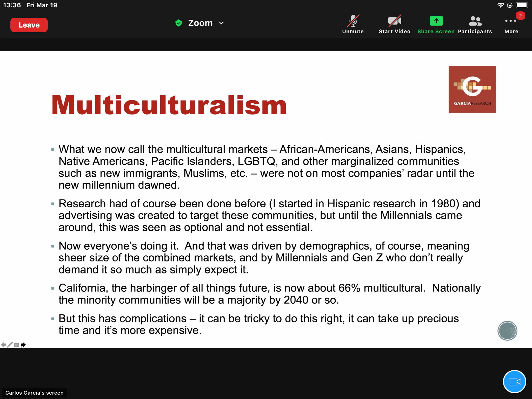Click the Share Screen button
The height and width of the screenshot is (399, 532).
tap(436, 24)
